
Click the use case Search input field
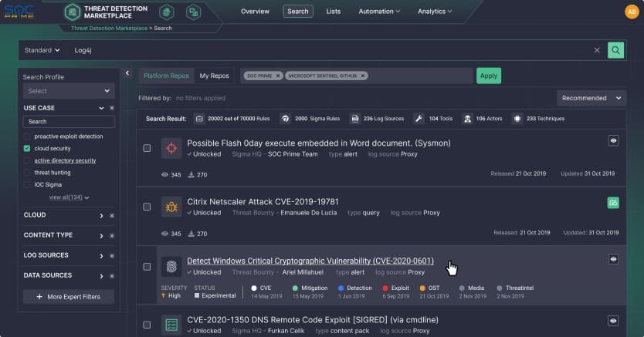tap(69, 122)
